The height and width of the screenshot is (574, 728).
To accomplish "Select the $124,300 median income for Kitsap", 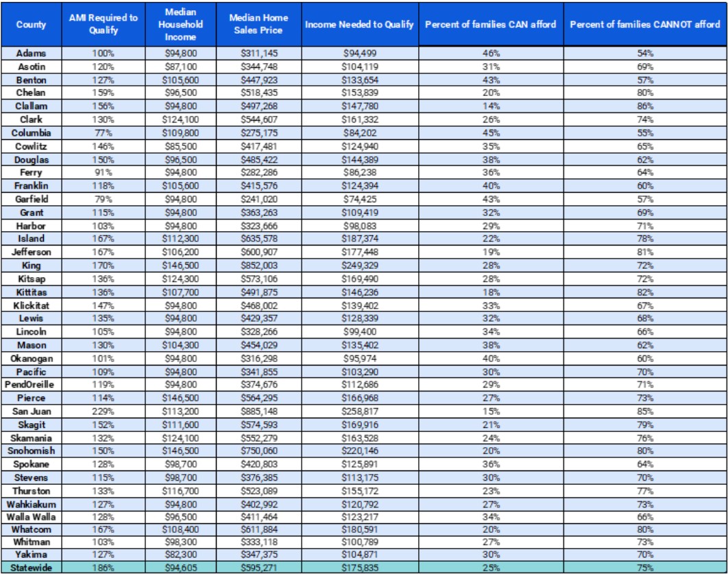I will pyautogui.click(x=180, y=279).
